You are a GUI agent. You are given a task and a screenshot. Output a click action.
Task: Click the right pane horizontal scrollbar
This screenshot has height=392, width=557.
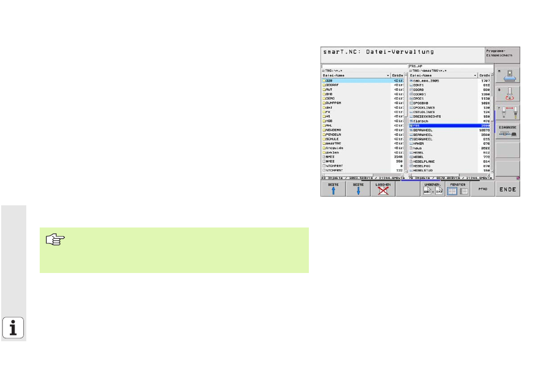click(x=450, y=175)
